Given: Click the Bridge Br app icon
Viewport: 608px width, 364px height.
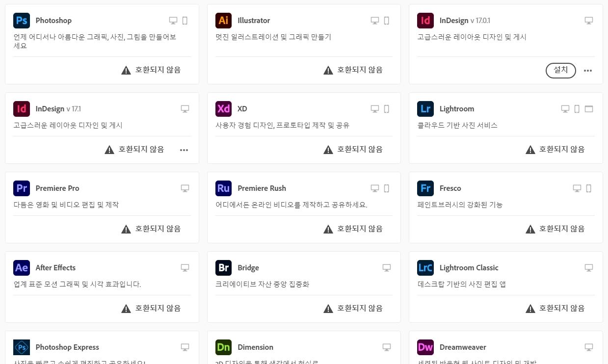Looking at the screenshot, I should point(223,268).
